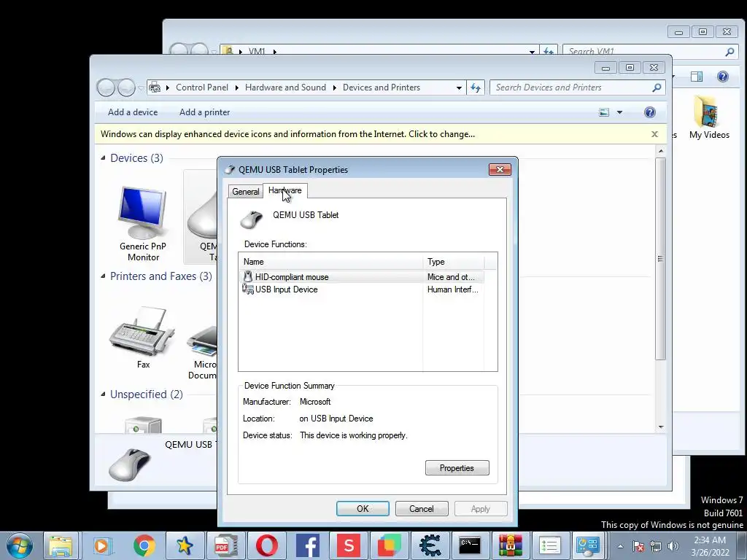Click the scroll down arrow in Devices window
Screen dimensions: 747x560
[661, 427]
